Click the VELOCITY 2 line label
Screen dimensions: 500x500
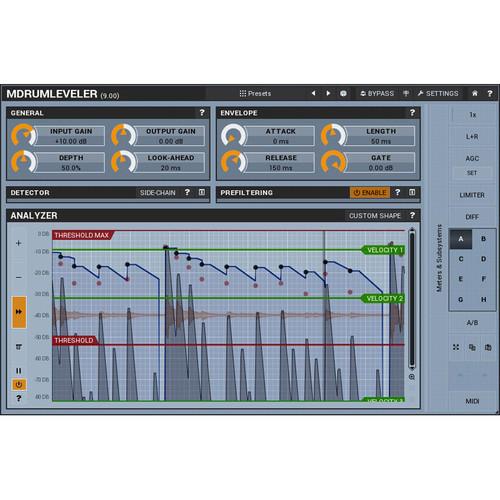[x=383, y=298]
